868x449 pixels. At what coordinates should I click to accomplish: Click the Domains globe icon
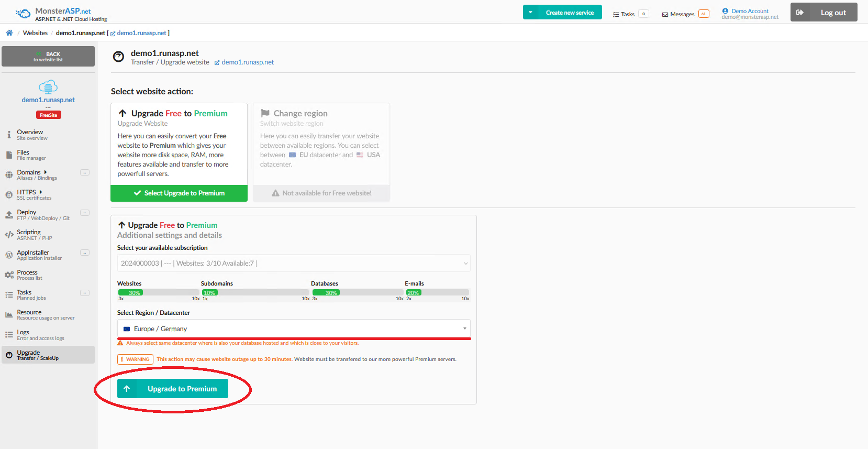click(x=9, y=175)
